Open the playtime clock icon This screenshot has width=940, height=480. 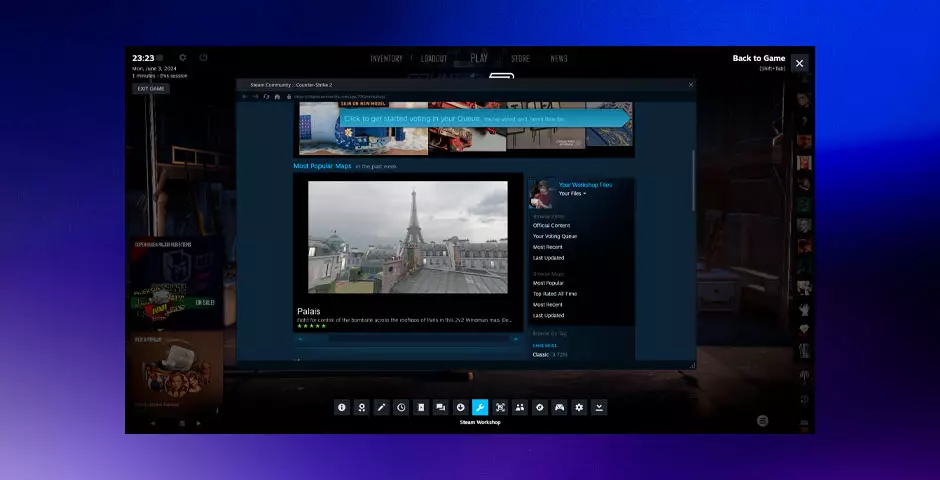pyautogui.click(x=401, y=407)
